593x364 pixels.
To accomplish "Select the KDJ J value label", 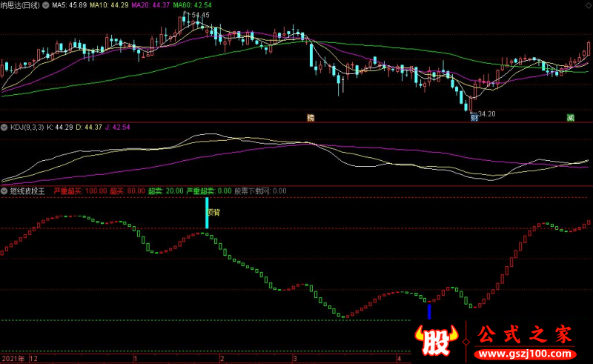I will tap(118, 128).
